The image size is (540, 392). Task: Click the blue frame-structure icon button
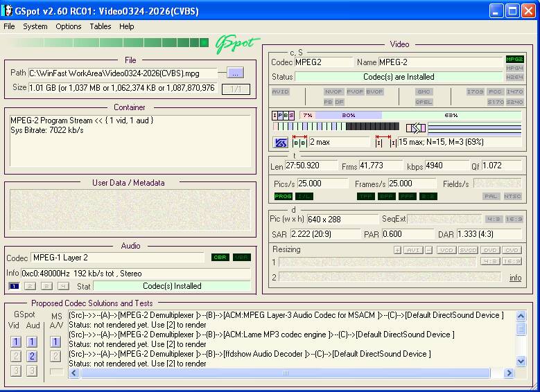(281, 142)
